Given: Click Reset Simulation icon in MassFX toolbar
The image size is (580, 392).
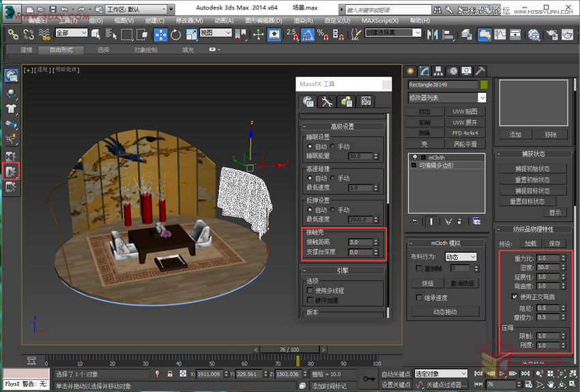Looking at the screenshot, I should pos(11,156).
